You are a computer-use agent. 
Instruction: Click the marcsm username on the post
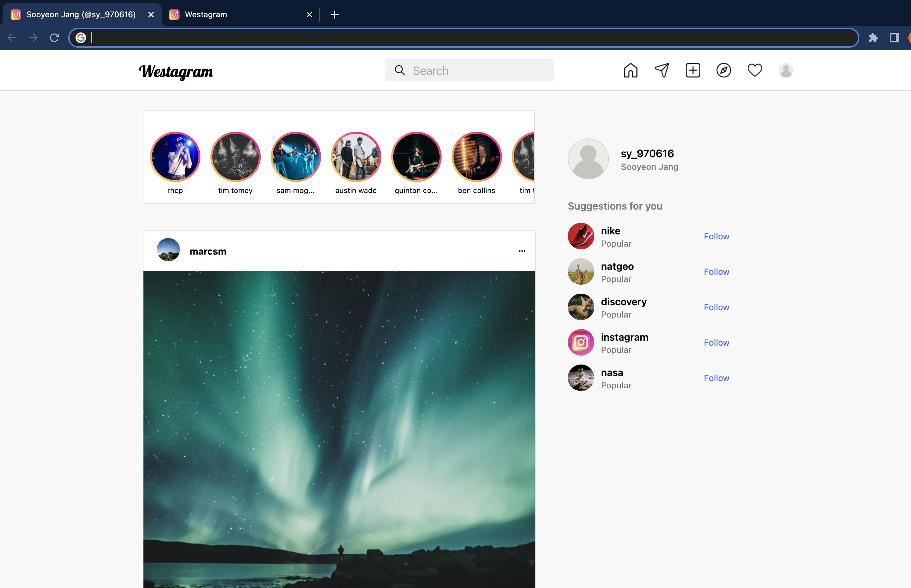click(208, 251)
